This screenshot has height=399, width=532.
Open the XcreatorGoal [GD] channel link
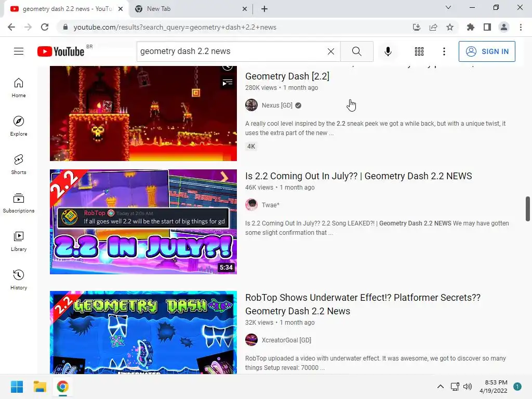(286, 340)
